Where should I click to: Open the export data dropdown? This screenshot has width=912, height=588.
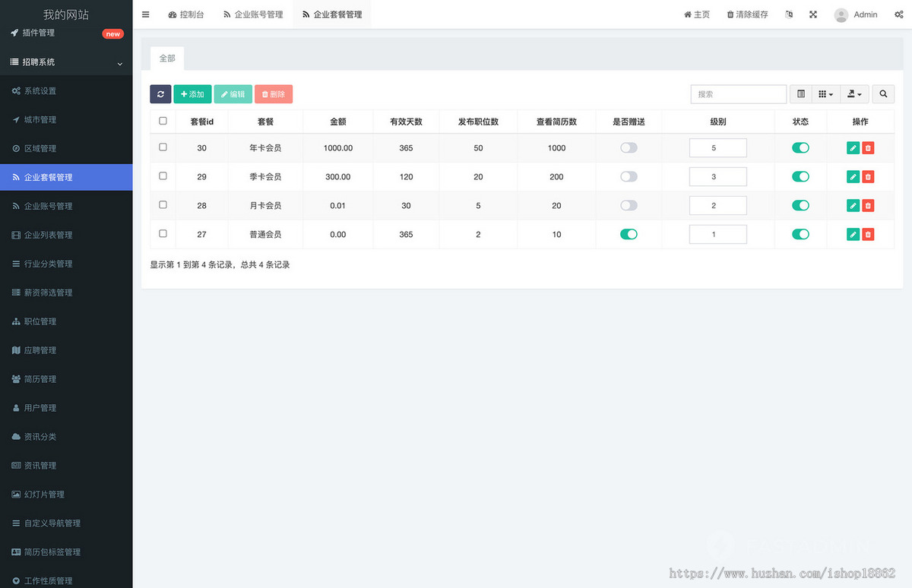click(854, 94)
